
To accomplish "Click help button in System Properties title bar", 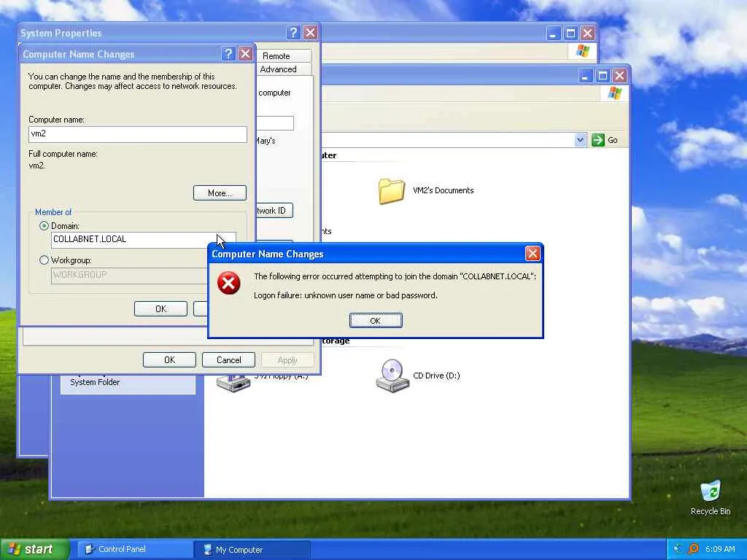I will point(293,32).
